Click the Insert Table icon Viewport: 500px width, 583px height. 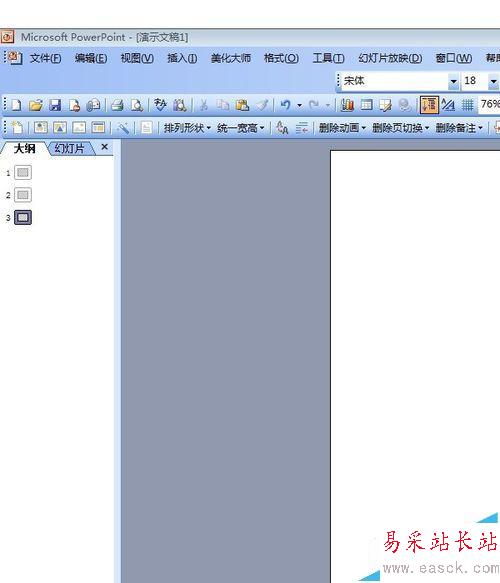[367, 105]
